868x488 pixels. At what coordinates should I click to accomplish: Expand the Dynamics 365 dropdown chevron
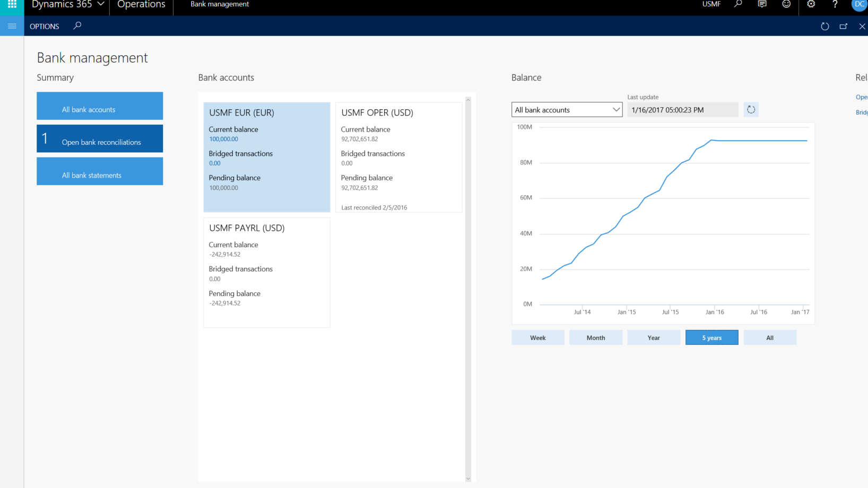coord(100,4)
